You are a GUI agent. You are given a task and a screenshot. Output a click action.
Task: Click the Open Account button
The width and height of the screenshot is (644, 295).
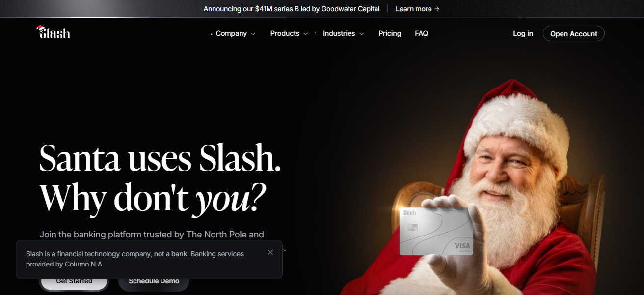pyautogui.click(x=573, y=33)
